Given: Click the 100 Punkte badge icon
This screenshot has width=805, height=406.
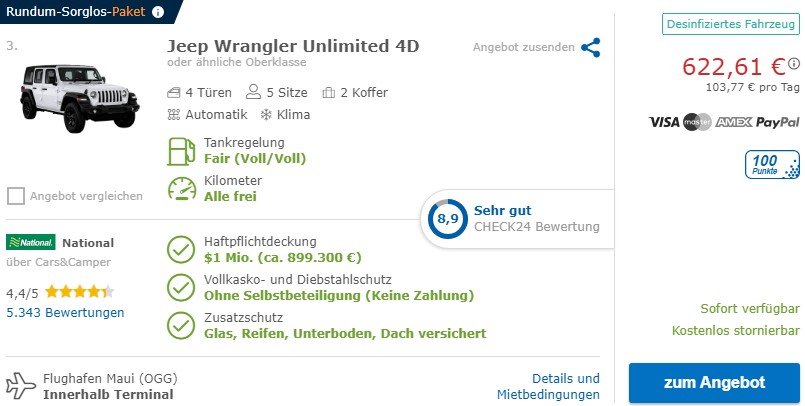Looking at the screenshot, I should click(x=771, y=165).
